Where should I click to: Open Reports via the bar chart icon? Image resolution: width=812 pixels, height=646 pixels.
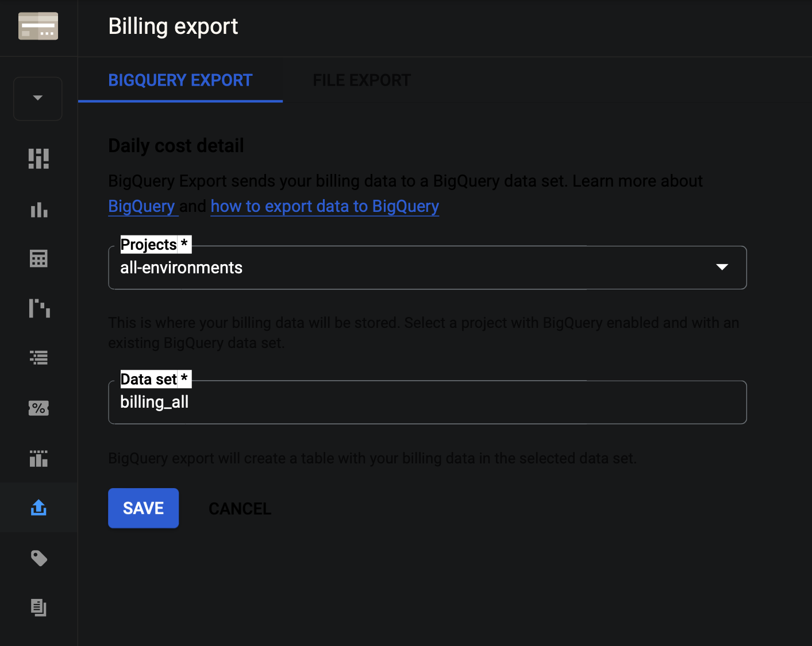click(38, 210)
